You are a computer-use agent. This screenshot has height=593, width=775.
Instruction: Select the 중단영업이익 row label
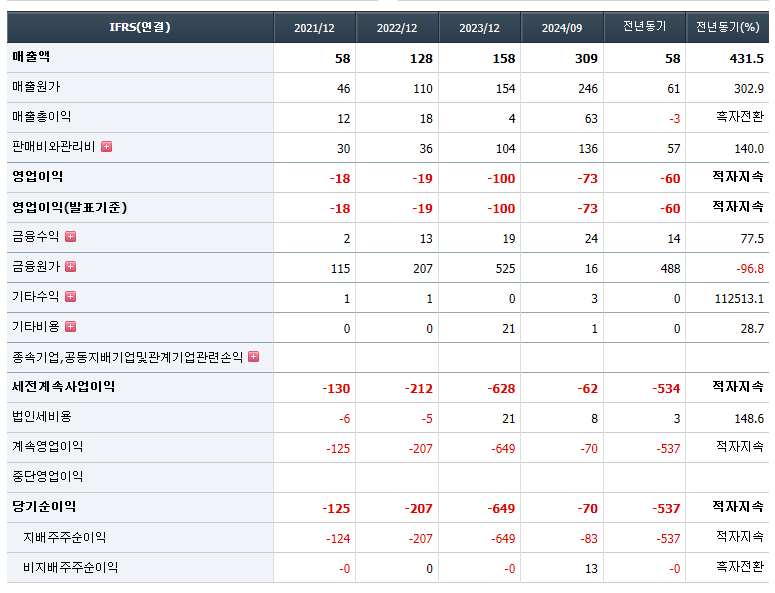[x=47, y=476]
